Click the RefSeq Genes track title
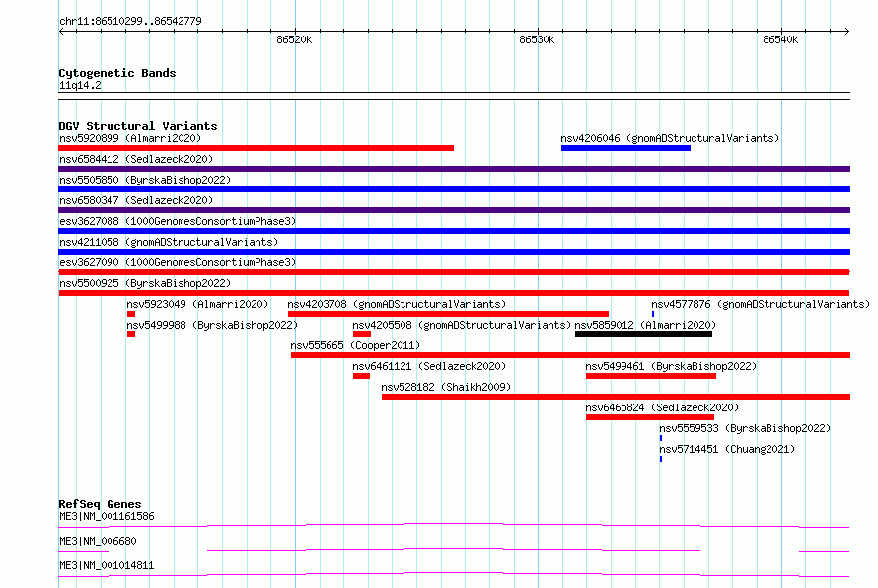The height and width of the screenshot is (588, 878). click(100, 504)
